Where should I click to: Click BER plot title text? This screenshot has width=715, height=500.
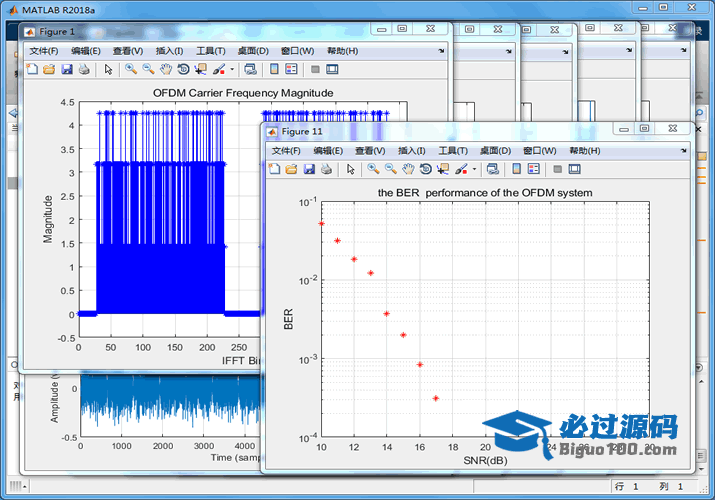coord(485,193)
